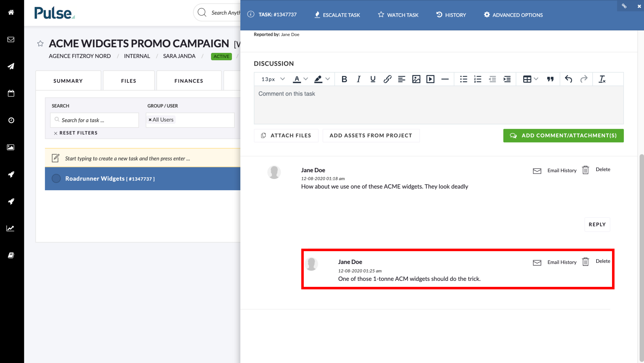Click the Comment on this task field
644x363 pixels.
439,105
